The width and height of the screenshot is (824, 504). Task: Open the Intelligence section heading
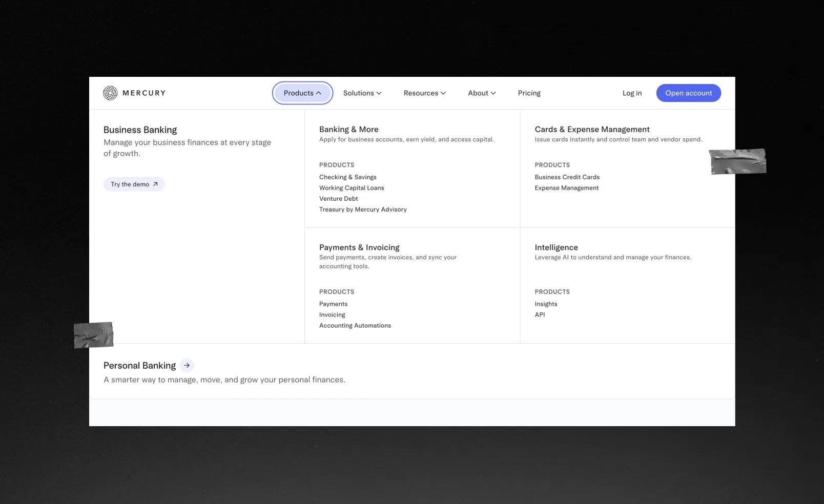(557, 247)
